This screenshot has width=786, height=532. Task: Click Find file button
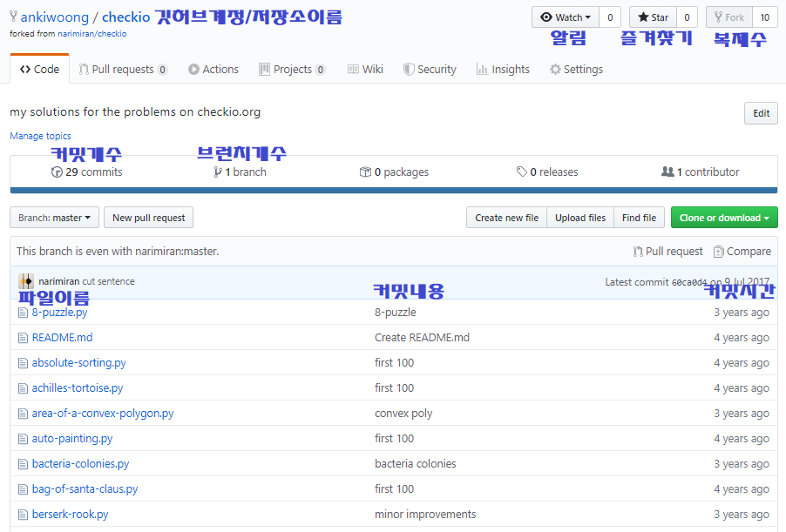[x=639, y=218]
